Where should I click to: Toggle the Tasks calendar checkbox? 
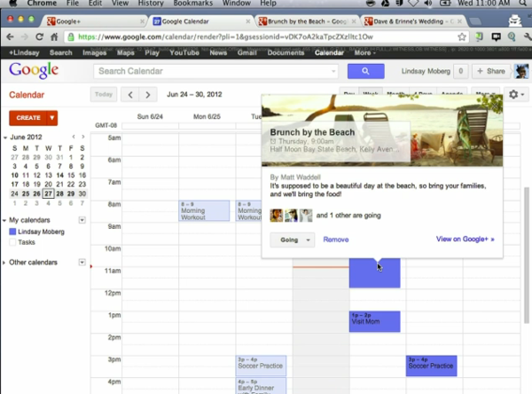[12, 241]
